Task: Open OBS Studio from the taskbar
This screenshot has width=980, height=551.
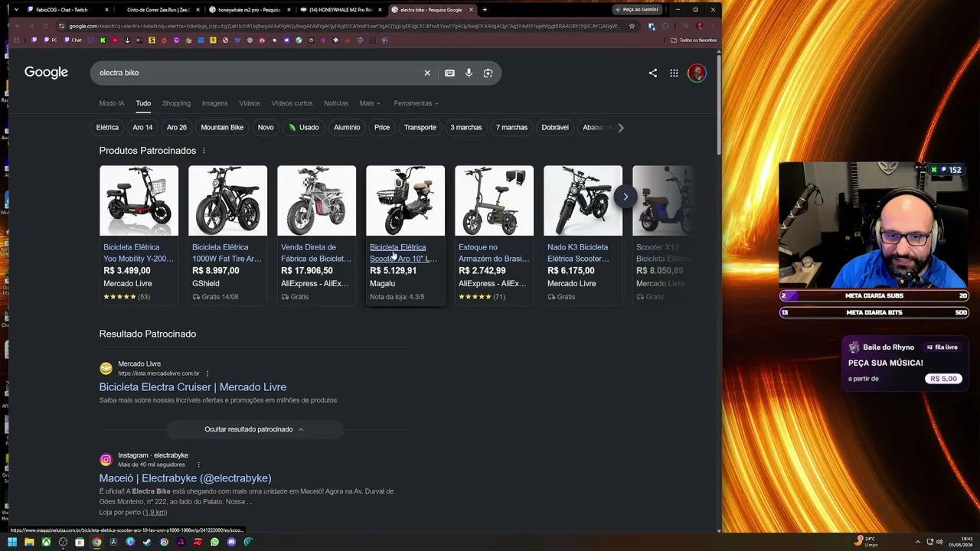Action: click(x=63, y=542)
